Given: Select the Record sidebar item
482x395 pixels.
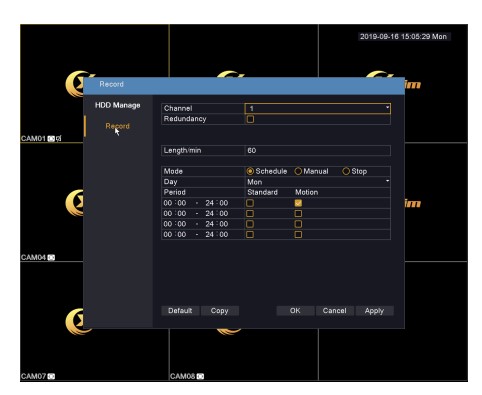Looking at the screenshot, I should pyautogui.click(x=118, y=126).
